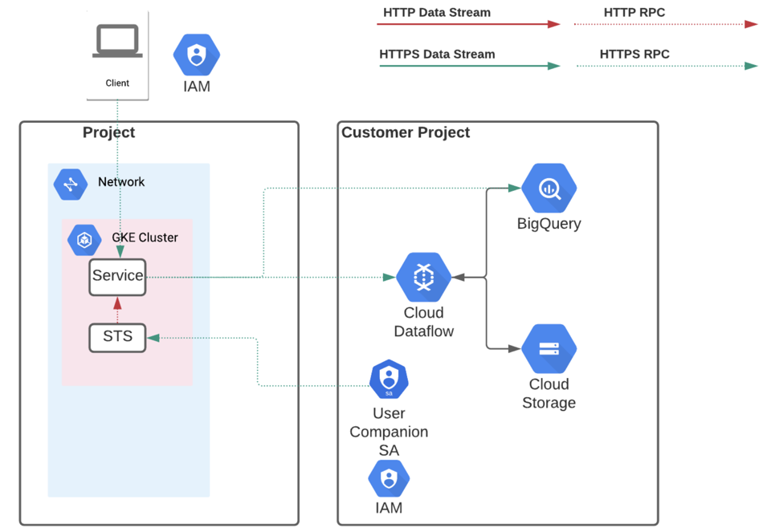The image size is (763, 532).
Task: Click the Cloud Storage icon
Action: pyautogui.click(x=549, y=349)
